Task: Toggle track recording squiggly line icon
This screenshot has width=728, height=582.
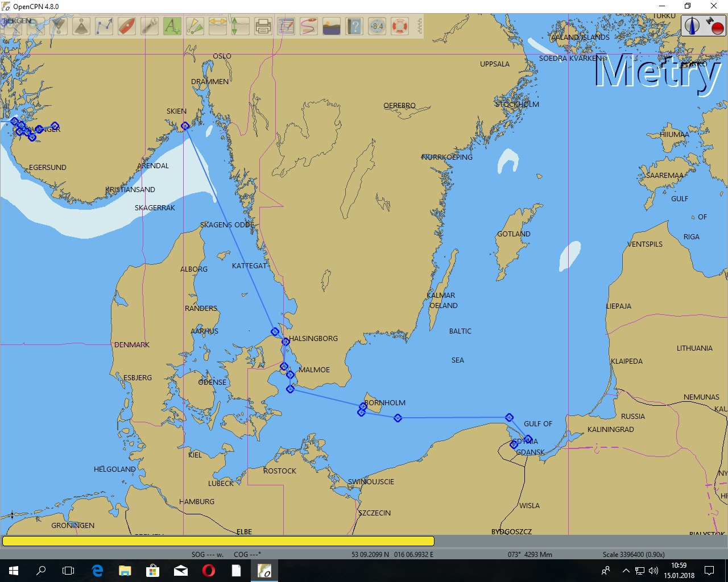Action: 309,26
